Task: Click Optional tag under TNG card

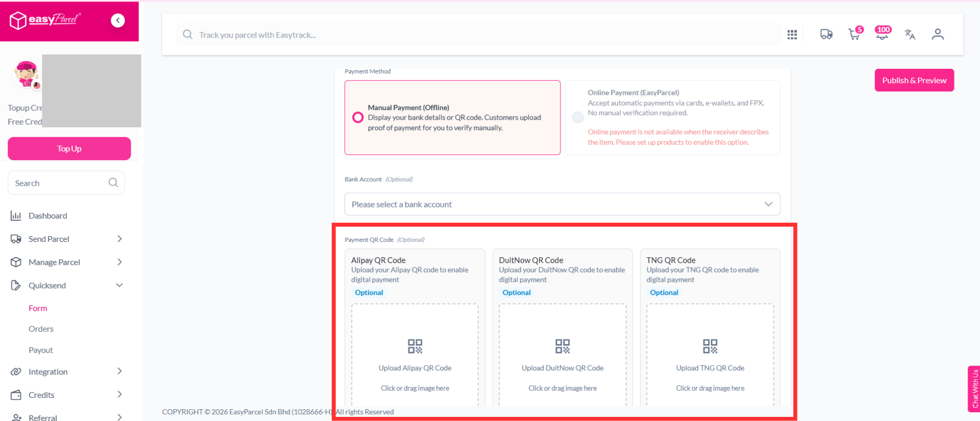Action: click(664, 293)
